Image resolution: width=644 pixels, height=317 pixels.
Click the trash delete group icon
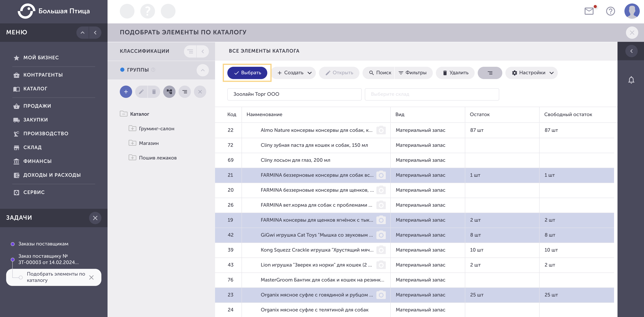(154, 92)
